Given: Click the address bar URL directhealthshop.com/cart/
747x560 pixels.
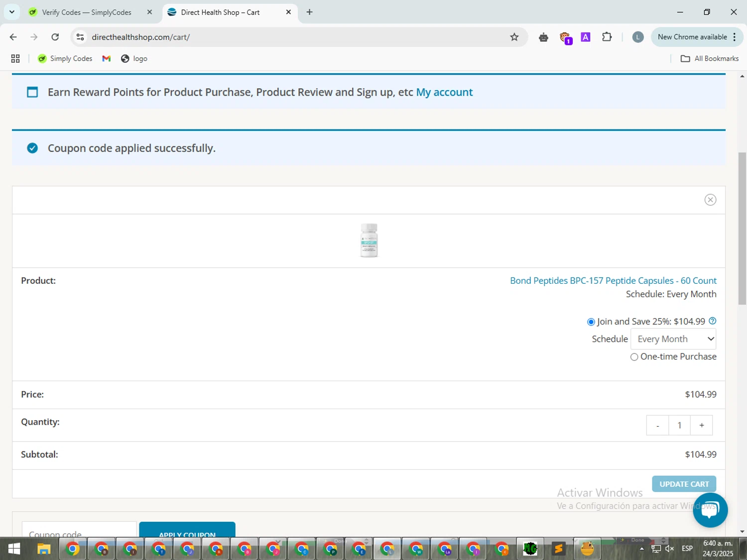Looking at the screenshot, I should [x=140, y=37].
